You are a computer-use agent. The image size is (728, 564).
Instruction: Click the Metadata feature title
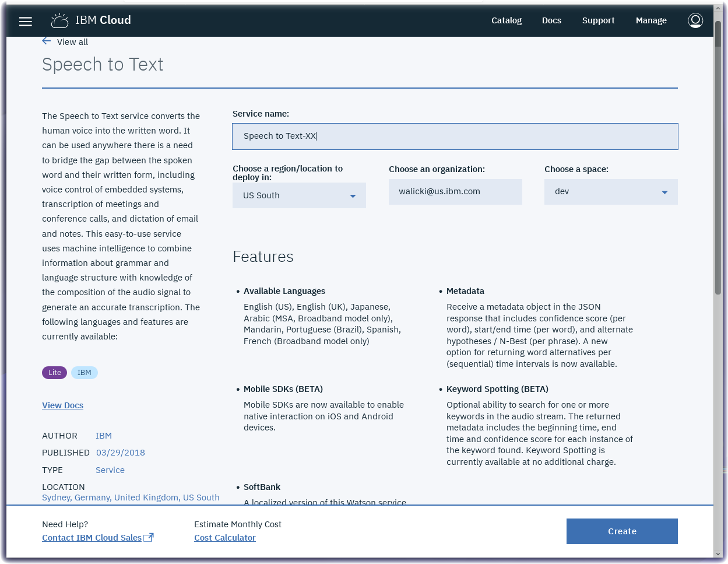[x=465, y=291]
